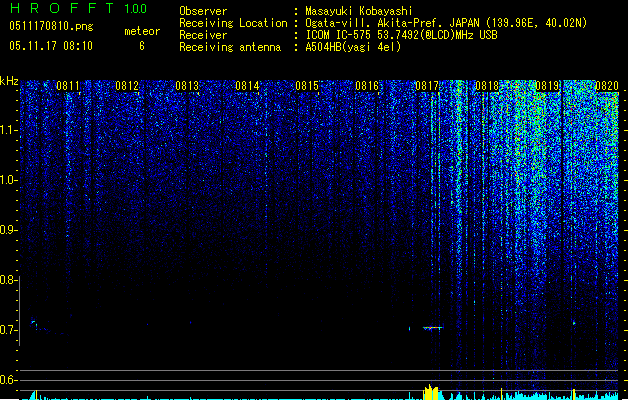
Task: Click the Ogata-vill. Akita-Pref. JAPAN text
Action: coord(392,23)
